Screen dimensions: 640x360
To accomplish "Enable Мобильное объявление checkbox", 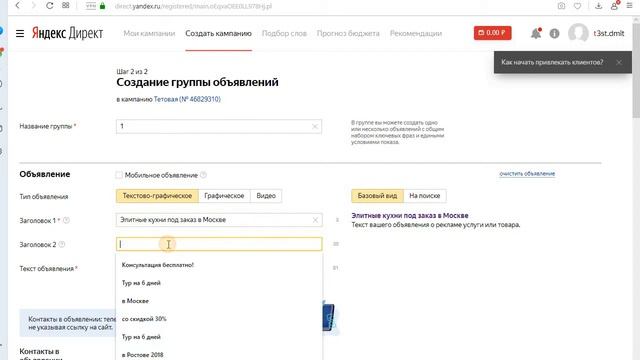I will [119, 175].
